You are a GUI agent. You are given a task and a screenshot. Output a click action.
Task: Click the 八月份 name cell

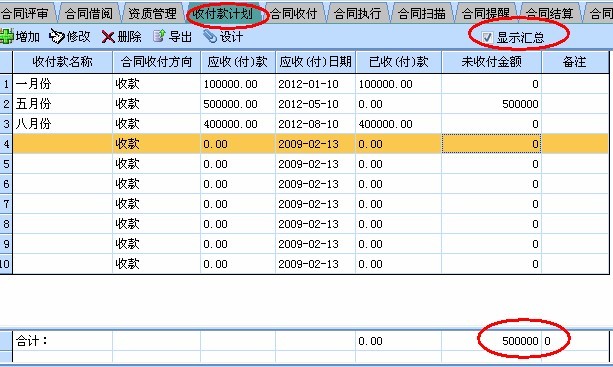pos(63,124)
